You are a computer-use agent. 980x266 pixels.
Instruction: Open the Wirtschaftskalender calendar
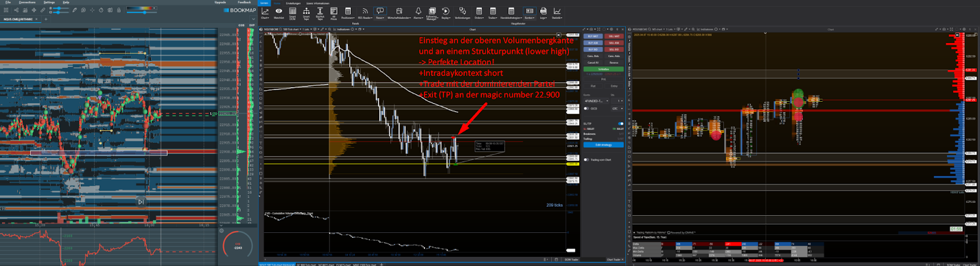(x=399, y=12)
